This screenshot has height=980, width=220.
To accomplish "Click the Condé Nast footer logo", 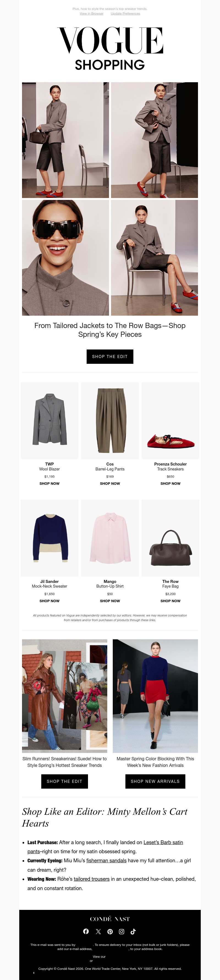I will (110, 919).
